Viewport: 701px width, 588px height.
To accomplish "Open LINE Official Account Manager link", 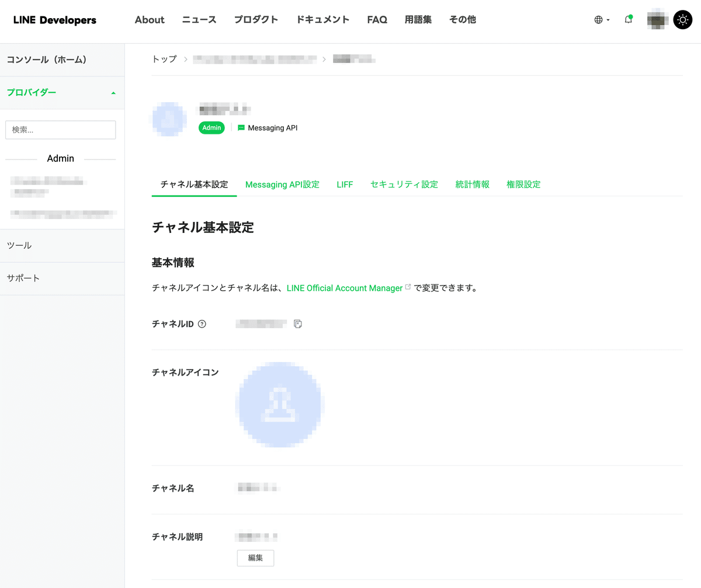I will [345, 287].
